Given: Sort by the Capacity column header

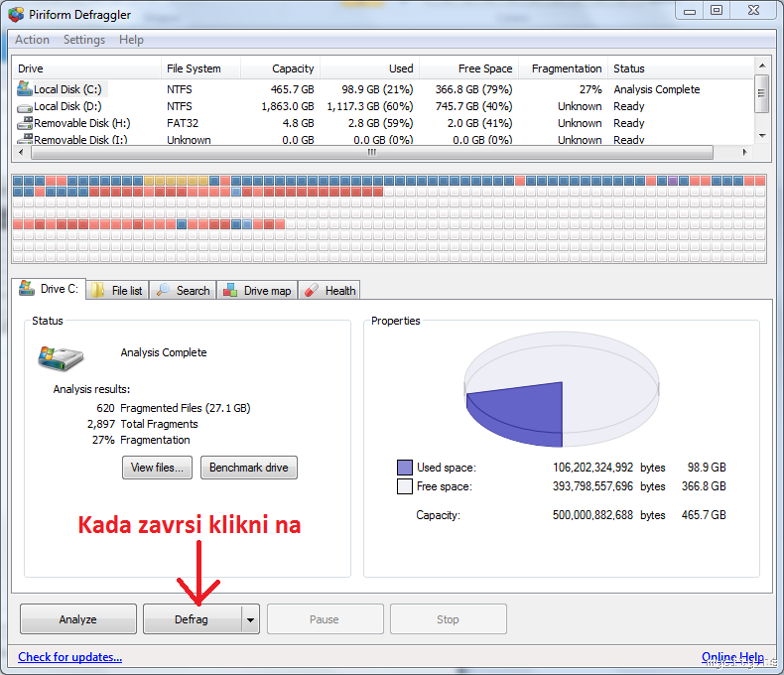Looking at the screenshot, I should 281,68.
